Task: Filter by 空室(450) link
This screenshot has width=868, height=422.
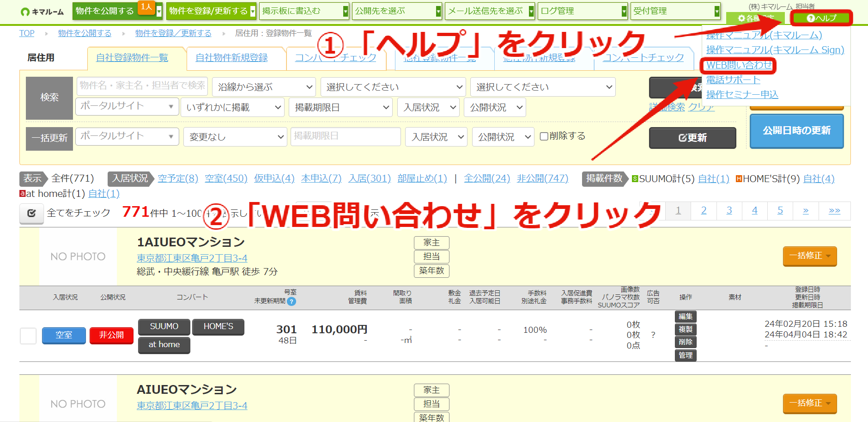Action: coord(226,178)
